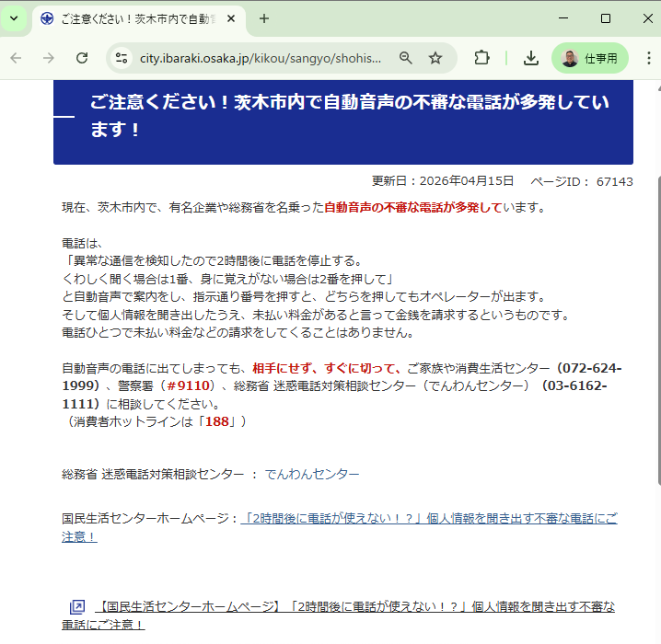661x644 pixels.
Task: Open the zoom magnifier icon in address bar
Action: [x=406, y=58]
